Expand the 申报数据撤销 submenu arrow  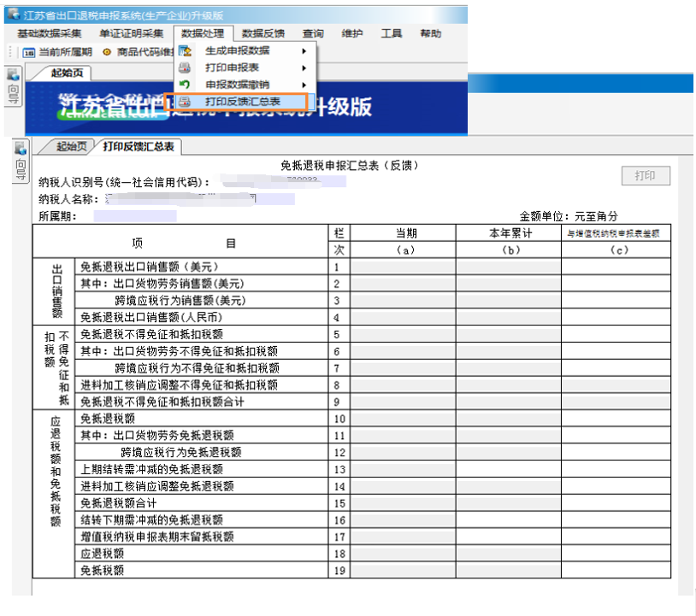(304, 85)
